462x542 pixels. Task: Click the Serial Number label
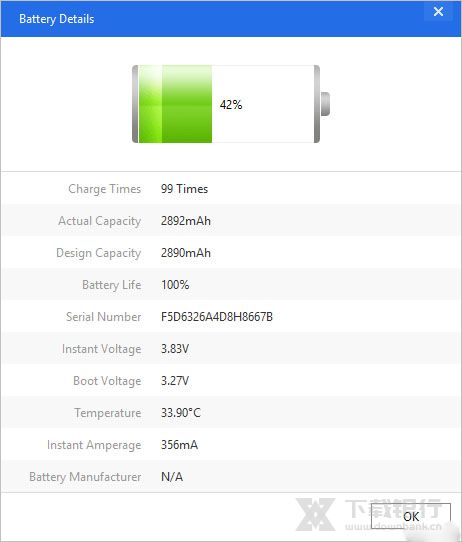point(104,317)
